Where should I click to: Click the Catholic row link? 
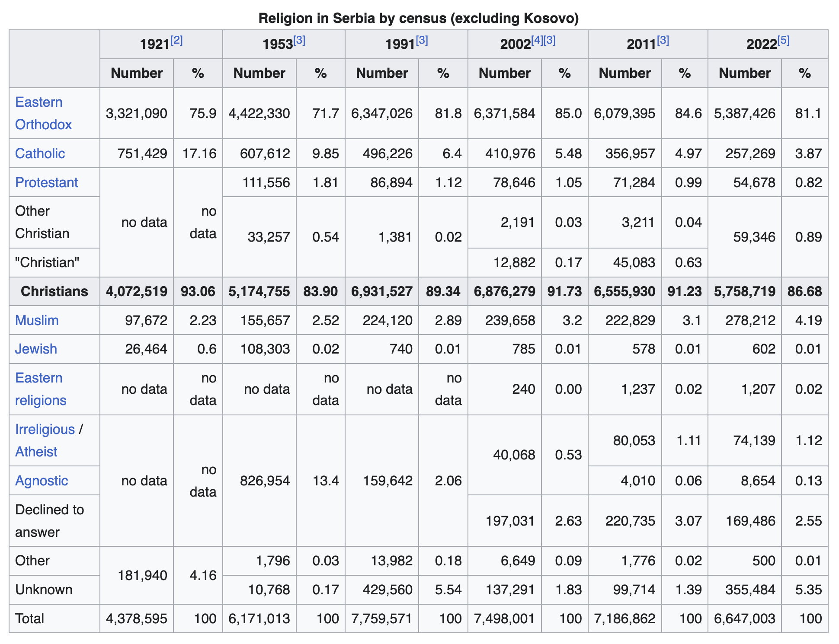[40, 153]
